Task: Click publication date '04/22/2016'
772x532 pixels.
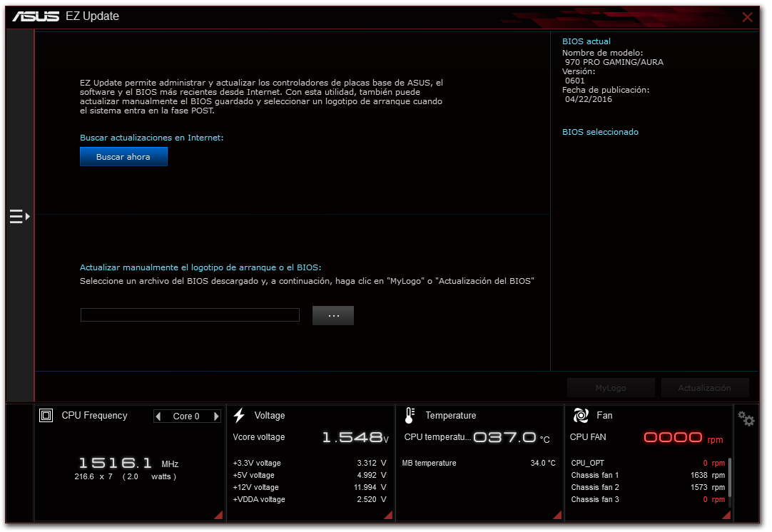Action: tap(589, 100)
